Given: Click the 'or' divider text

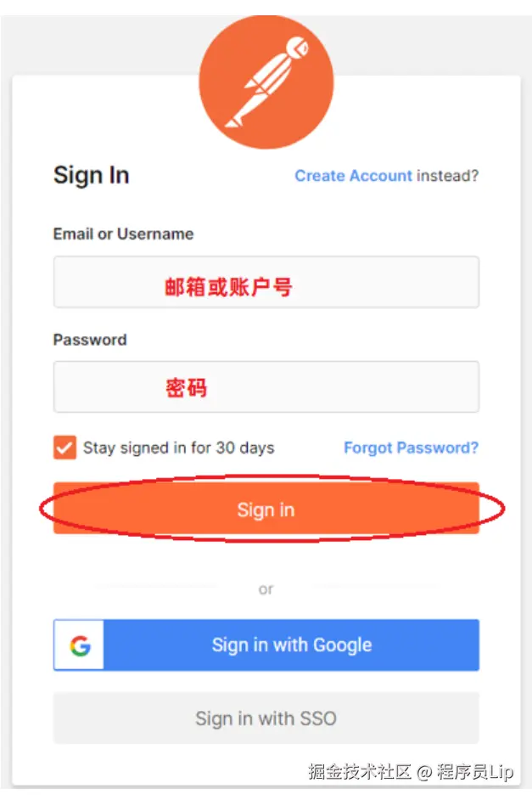Looking at the screenshot, I should [x=266, y=589].
